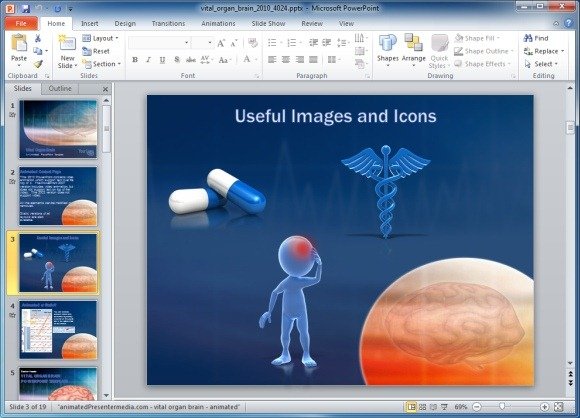This screenshot has width=580, height=418.
Task: Click the Find button
Action: (536, 38)
